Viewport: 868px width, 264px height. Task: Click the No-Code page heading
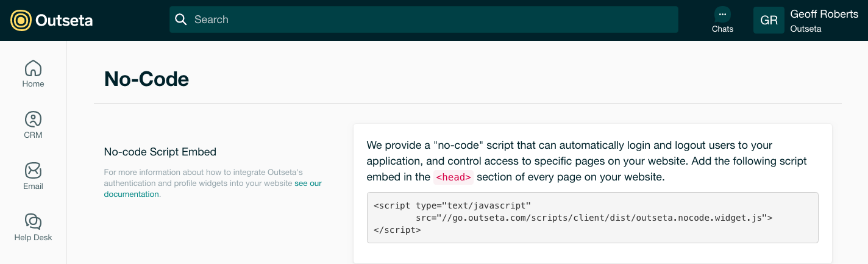pos(146,79)
